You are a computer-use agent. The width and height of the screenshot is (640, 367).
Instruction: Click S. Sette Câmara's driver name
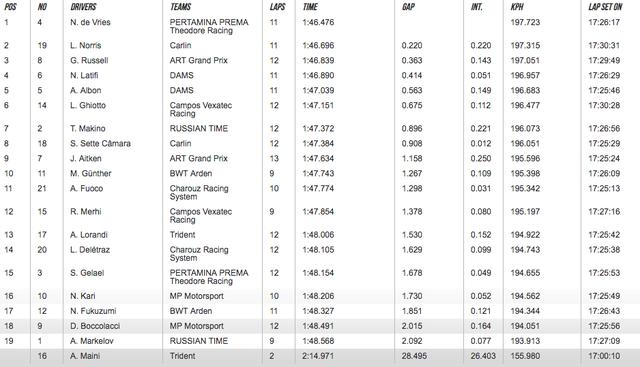click(100, 144)
